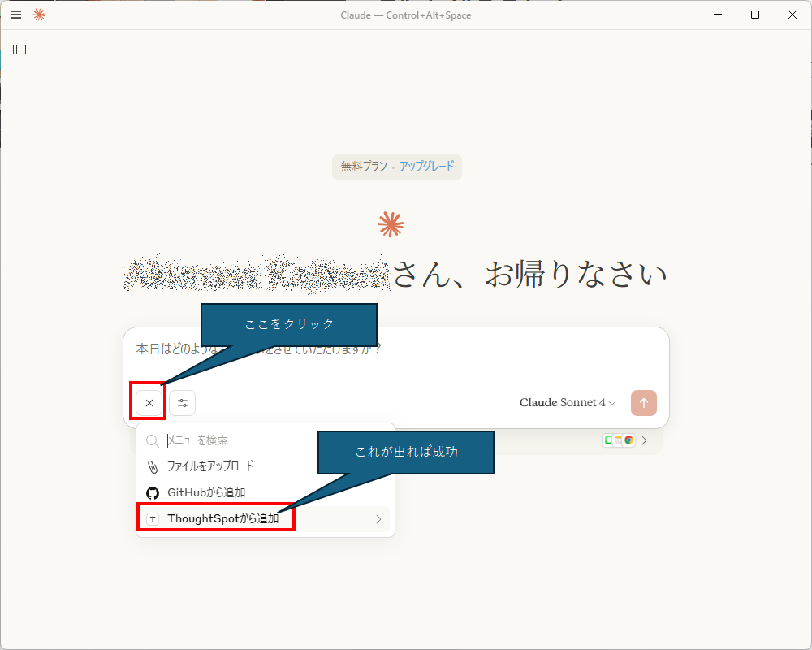Minimize the Claude window
This screenshot has height=650, width=812.
click(718, 15)
